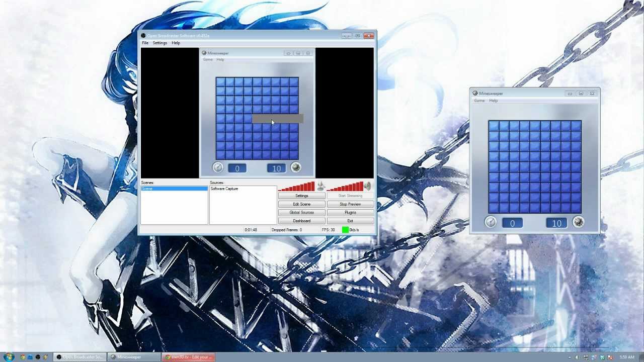Click the Settings button in OBS
This screenshot has height=362, width=644.
tap(302, 196)
